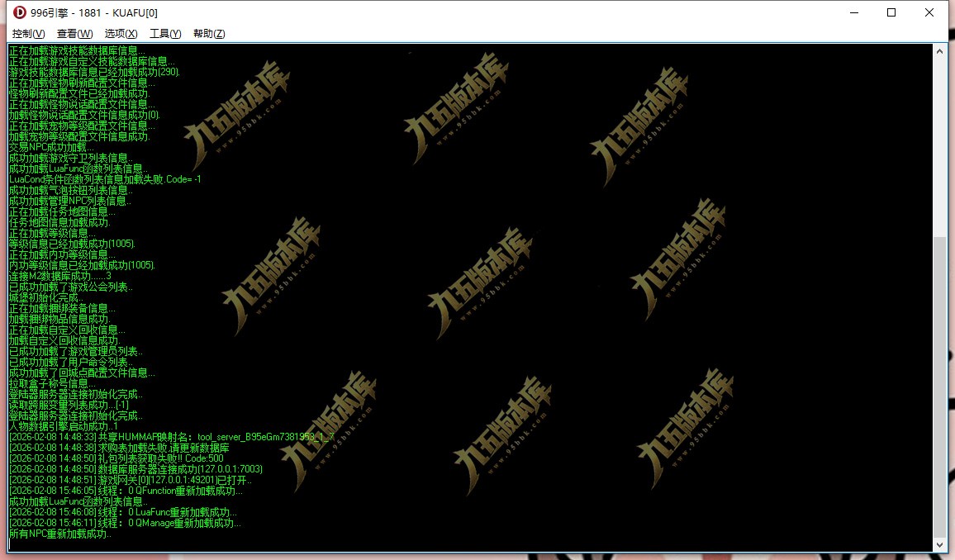Minimize the 996引擎 window

854,12
